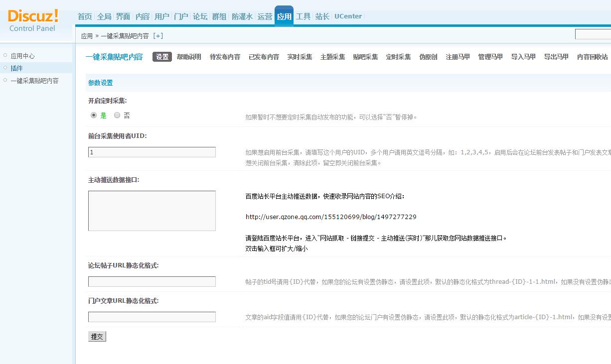Viewport: 611px width, 364px height.
Task: Switch to the 设置 tab
Action: coord(162,57)
